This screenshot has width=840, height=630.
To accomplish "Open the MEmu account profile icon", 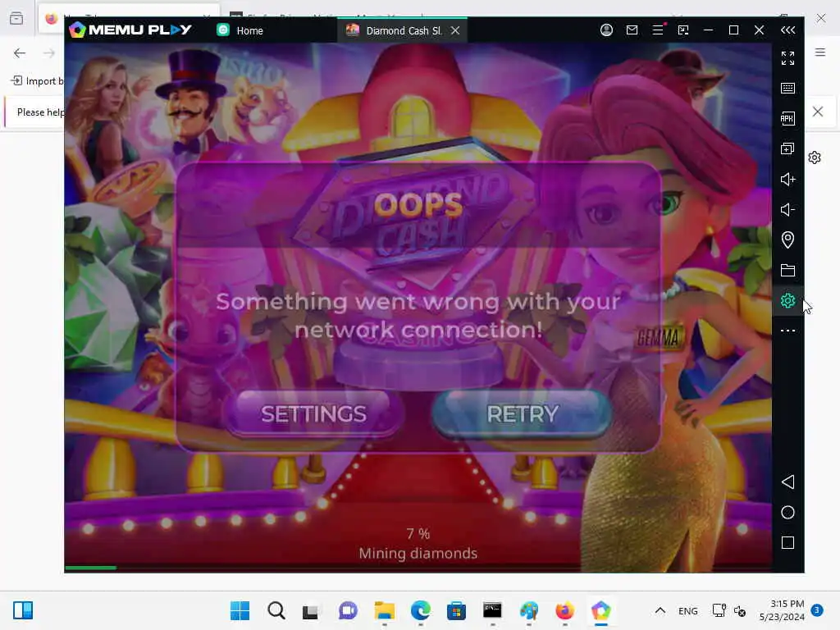I will point(606,30).
